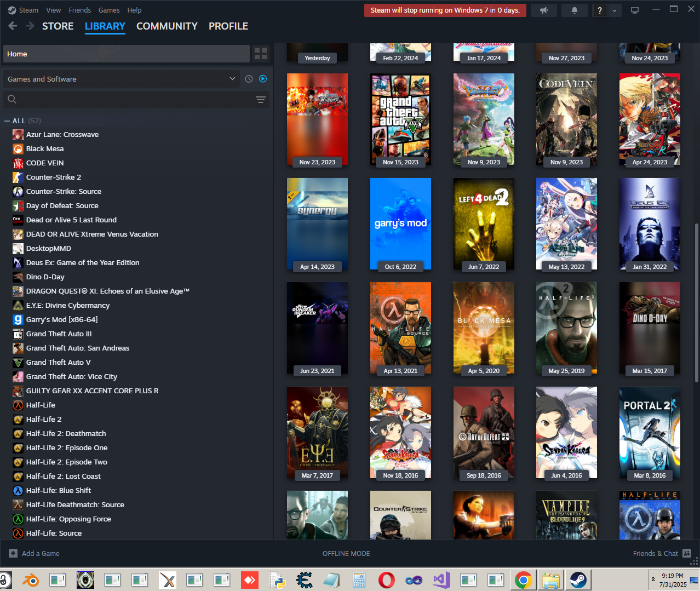
Task: Click the Windows 7 warning banner
Action: [445, 10]
